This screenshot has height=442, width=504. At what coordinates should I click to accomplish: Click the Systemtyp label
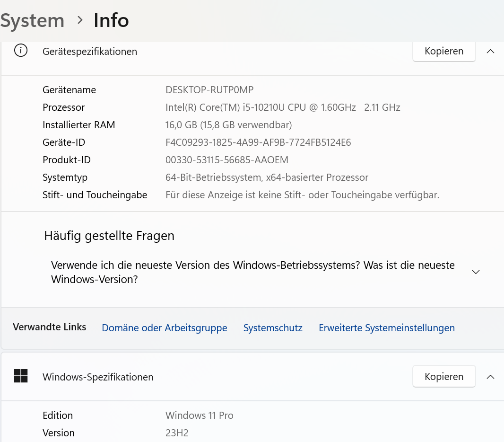point(65,177)
